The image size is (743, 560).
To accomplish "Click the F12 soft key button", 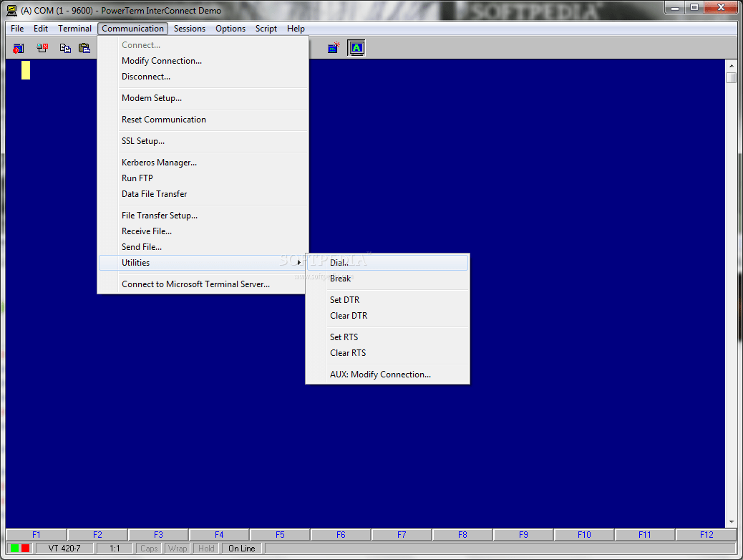I will (x=706, y=535).
